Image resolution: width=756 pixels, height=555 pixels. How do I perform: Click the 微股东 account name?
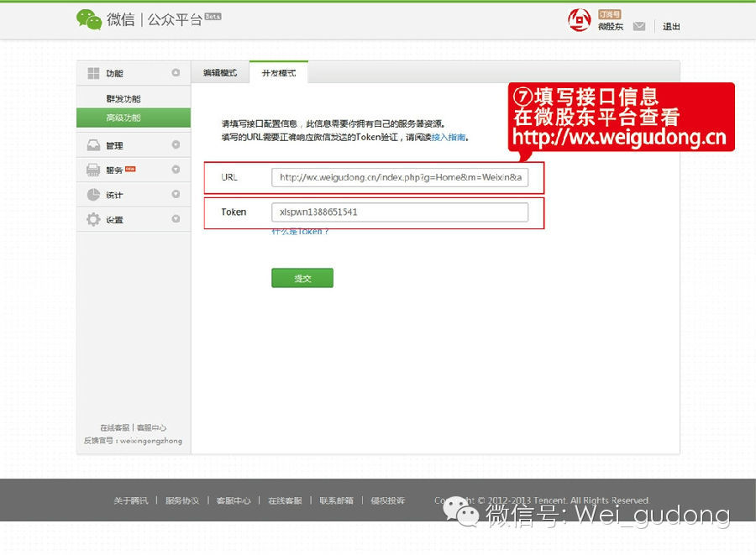(611, 27)
